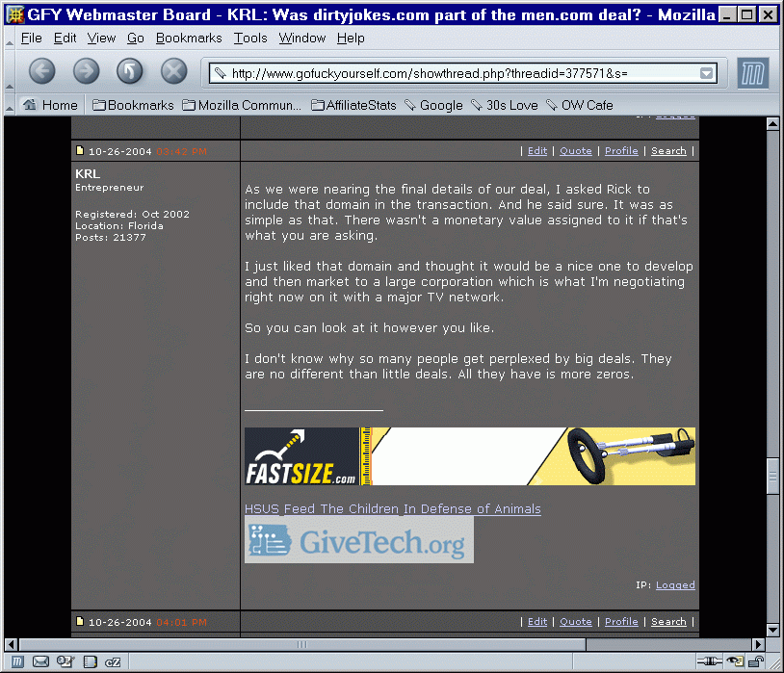The height and width of the screenshot is (673, 784).
Task: Stop loading with the Stop X button
Action: 174,71
